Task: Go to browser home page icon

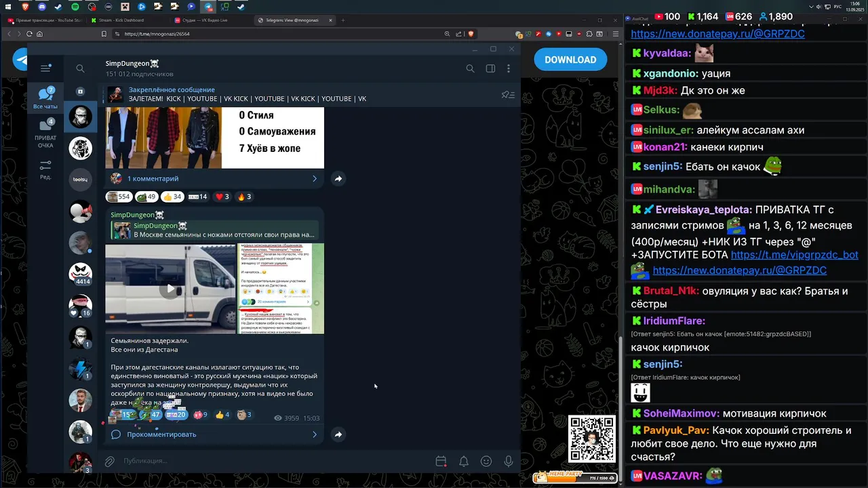Action: [x=40, y=34]
